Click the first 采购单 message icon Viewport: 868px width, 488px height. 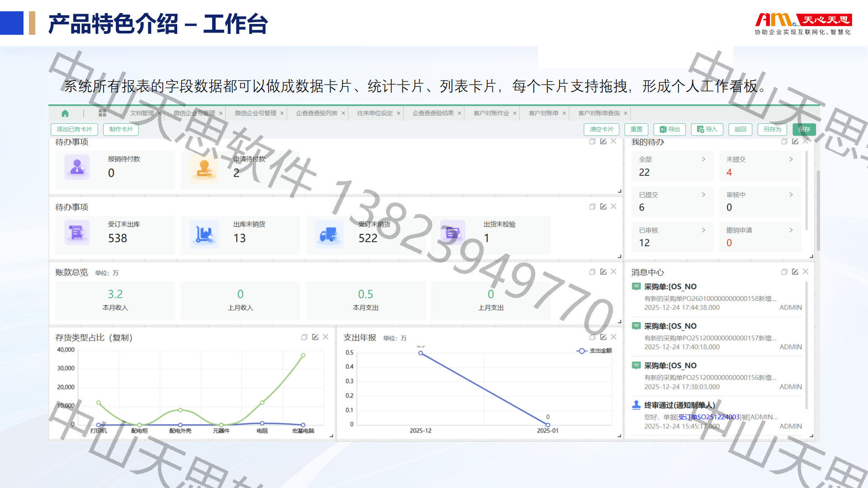[x=636, y=286]
